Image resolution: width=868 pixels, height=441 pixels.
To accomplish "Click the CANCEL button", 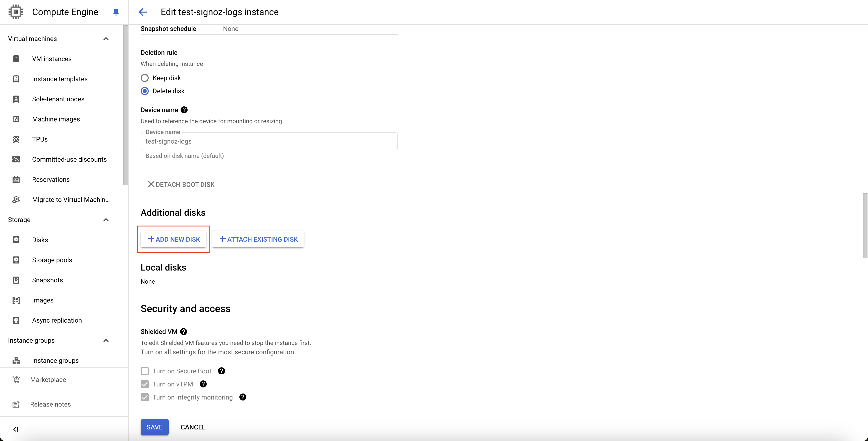I will (x=193, y=427).
